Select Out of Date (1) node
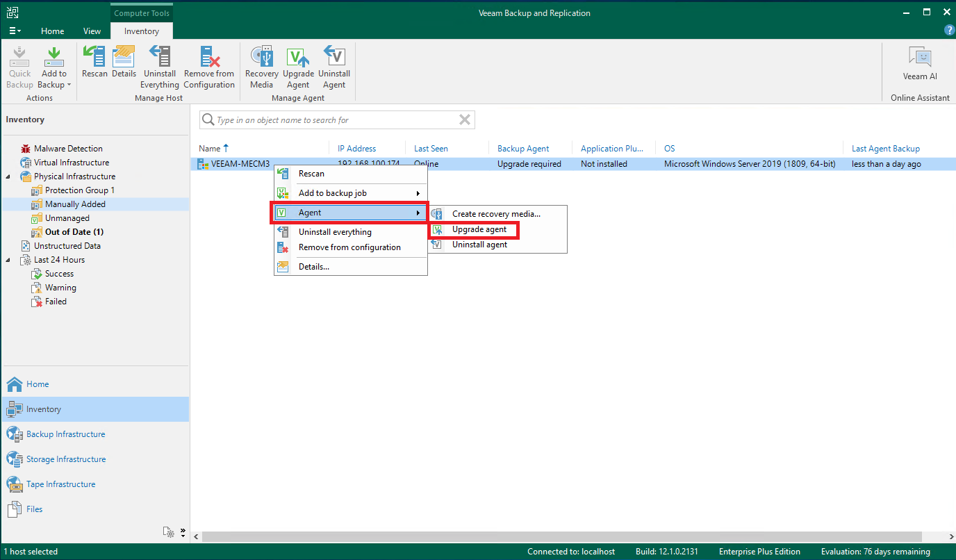956x560 pixels. (74, 232)
